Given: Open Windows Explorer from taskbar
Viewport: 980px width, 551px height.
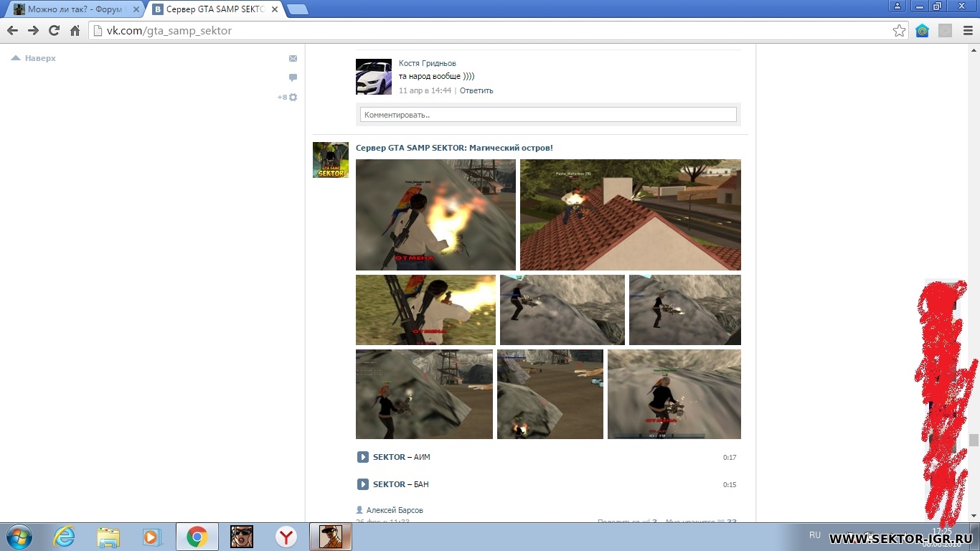Looking at the screenshot, I should tap(108, 537).
